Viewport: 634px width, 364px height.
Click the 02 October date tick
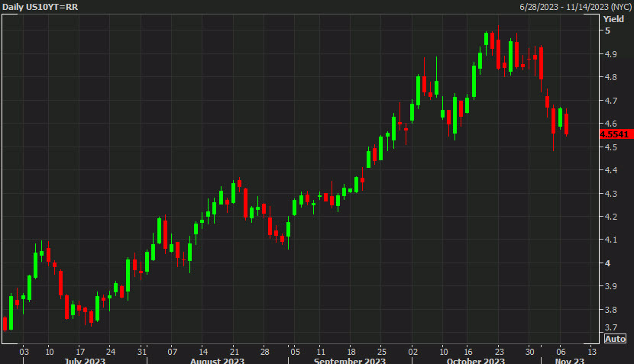coord(414,350)
